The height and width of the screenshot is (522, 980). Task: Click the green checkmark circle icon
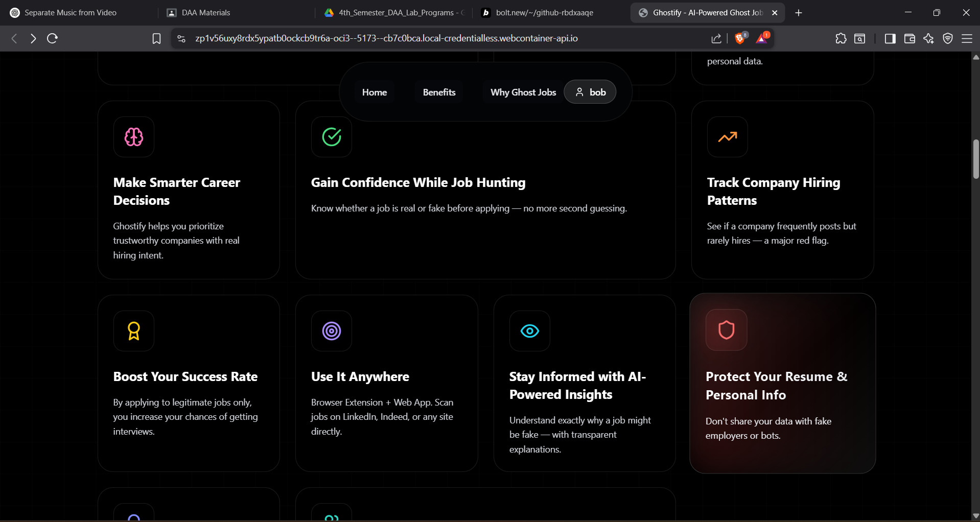[332, 137]
